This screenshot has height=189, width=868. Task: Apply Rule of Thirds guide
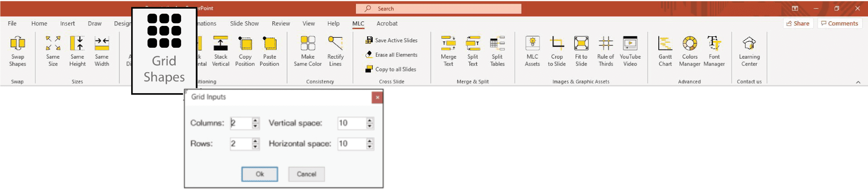pos(606,44)
